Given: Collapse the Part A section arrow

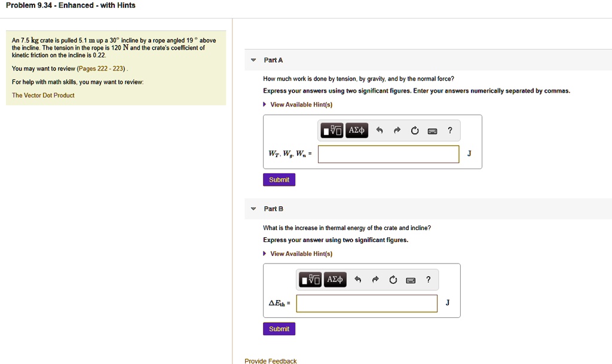Looking at the screenshot, I should 253,60.
